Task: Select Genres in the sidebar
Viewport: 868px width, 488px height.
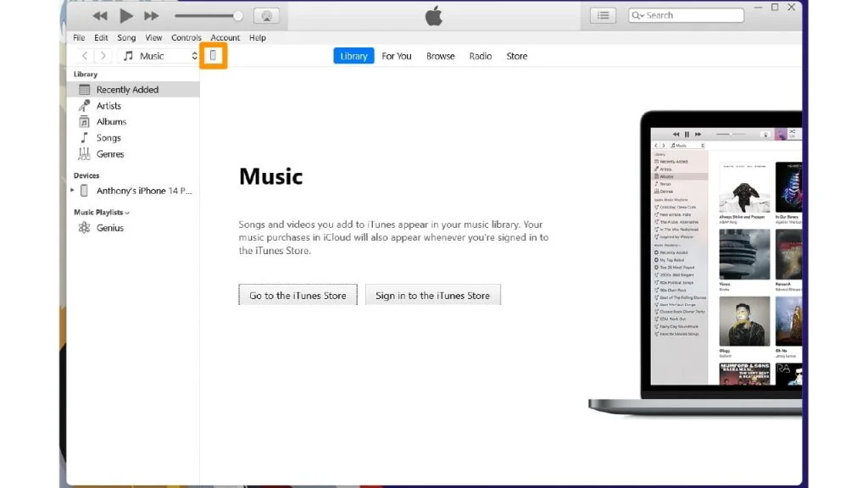Action: click(x=133, y=154)
